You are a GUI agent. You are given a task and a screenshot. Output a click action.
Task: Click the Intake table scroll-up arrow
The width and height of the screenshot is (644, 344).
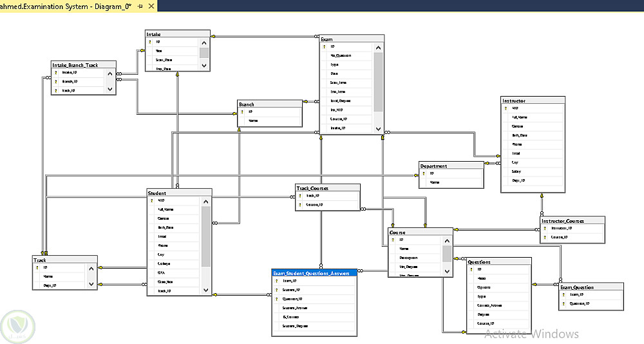click(204, 43)
